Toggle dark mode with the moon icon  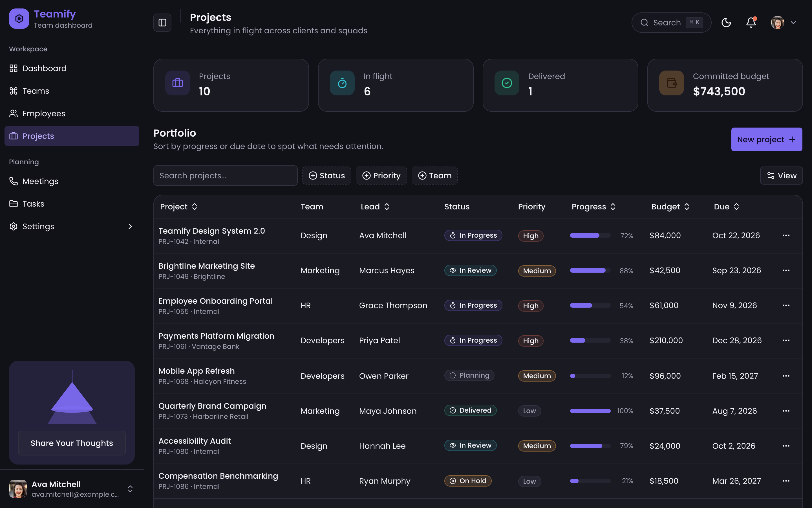click(726, 23)
